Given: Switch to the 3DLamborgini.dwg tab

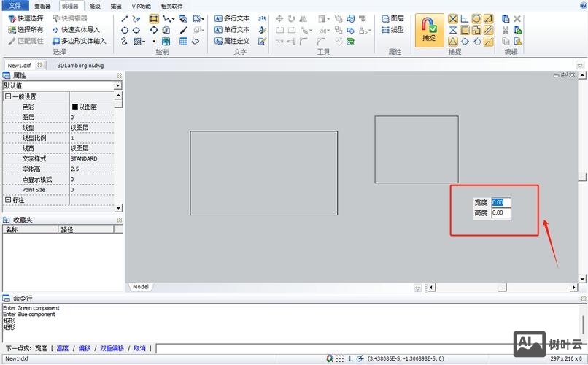Looking at the screenshot, I should point(80,65).
